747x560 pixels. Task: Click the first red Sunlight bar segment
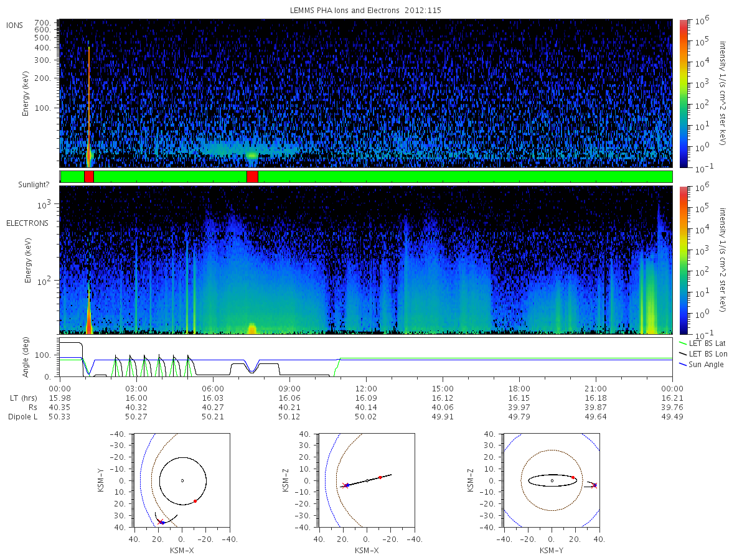(89, 177)
